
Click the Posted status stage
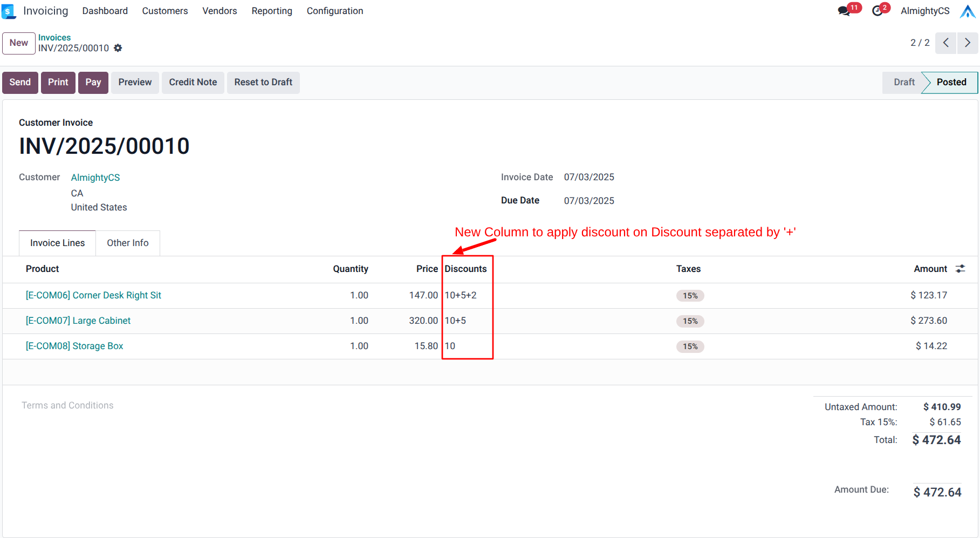[x=951, y=82]
